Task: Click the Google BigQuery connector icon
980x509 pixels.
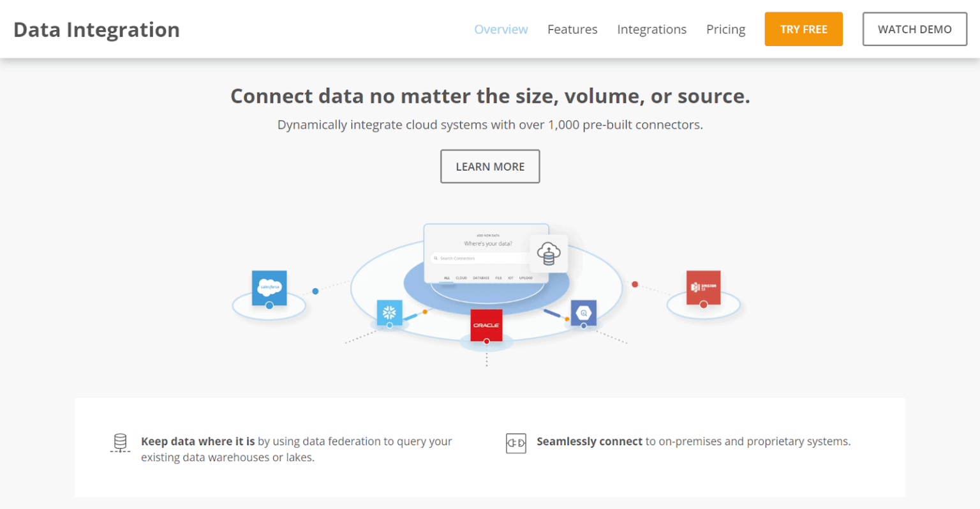Action: [x=583, y=313]
